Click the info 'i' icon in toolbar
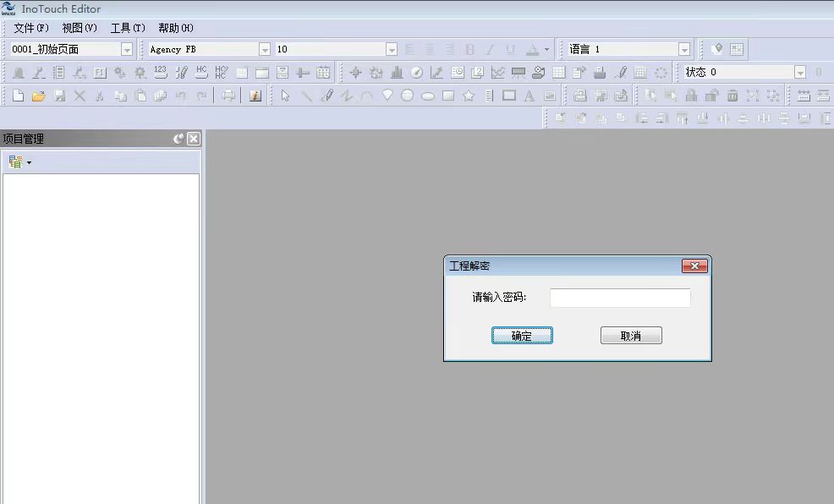The width and height of the screenshot is (834, 504). pyautogui.click(x=255, y=96)
